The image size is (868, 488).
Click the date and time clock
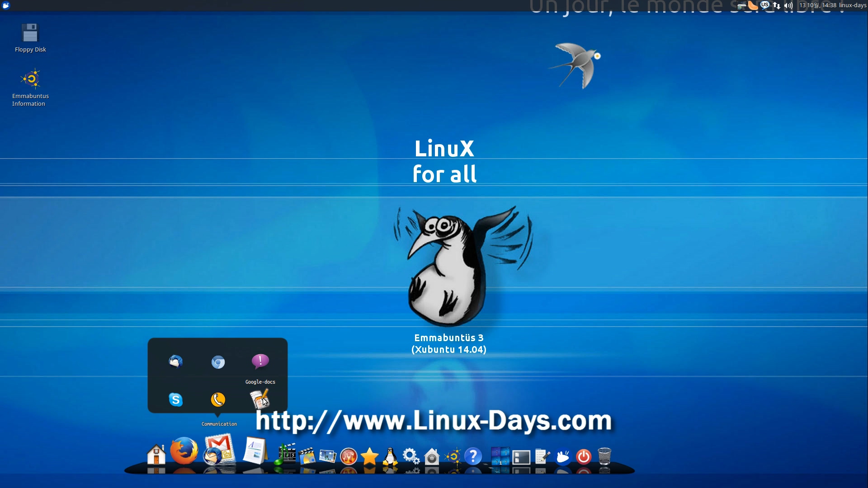(x=818, y=5)
